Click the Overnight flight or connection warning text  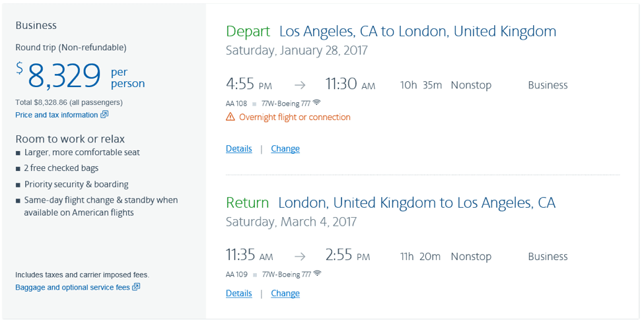tap(295, 117)
